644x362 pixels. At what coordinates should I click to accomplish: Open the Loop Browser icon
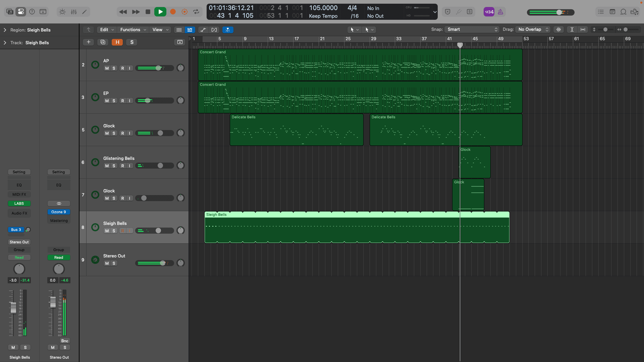click(623, 12)
